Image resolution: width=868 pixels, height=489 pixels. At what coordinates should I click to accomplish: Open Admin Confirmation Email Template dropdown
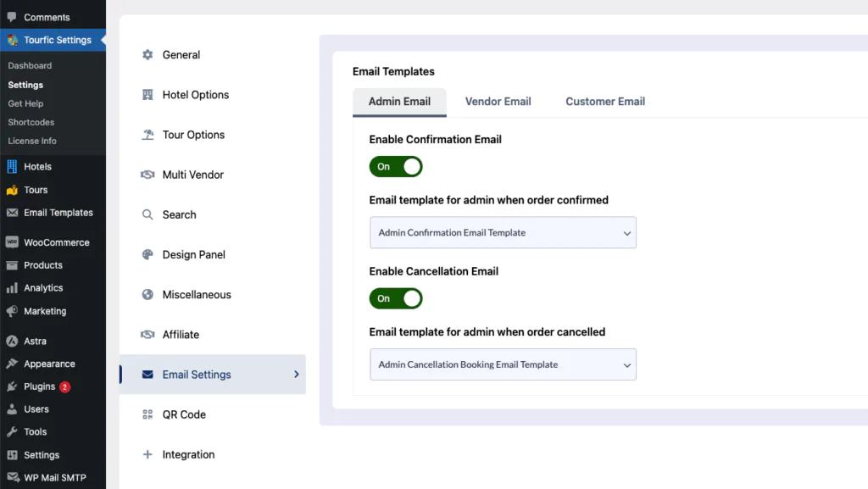(x=503, y=232)
